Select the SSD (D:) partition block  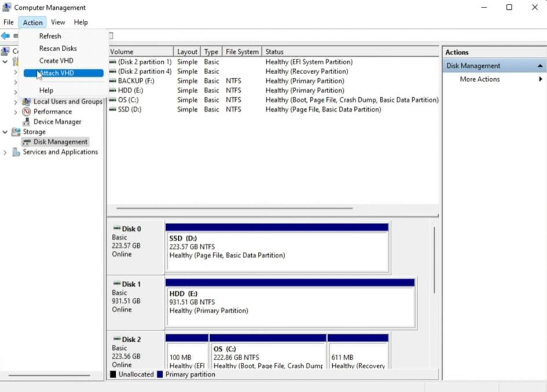[277, 251]
